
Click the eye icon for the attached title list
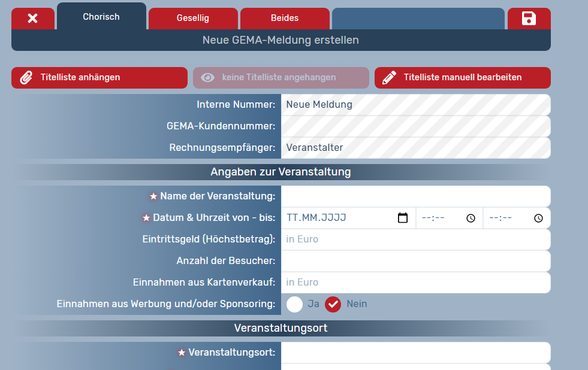click(x=207, y=78)
